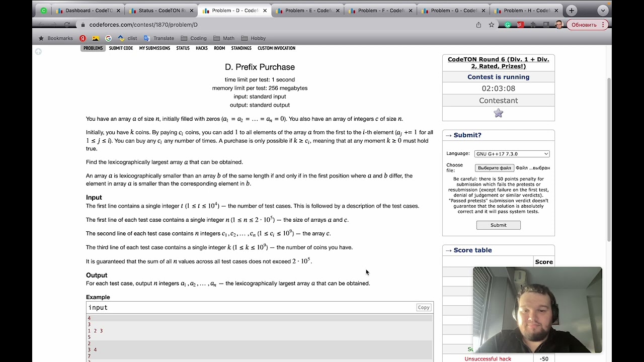
Task: Click the choose file button
Action: [x=495, y=168]
